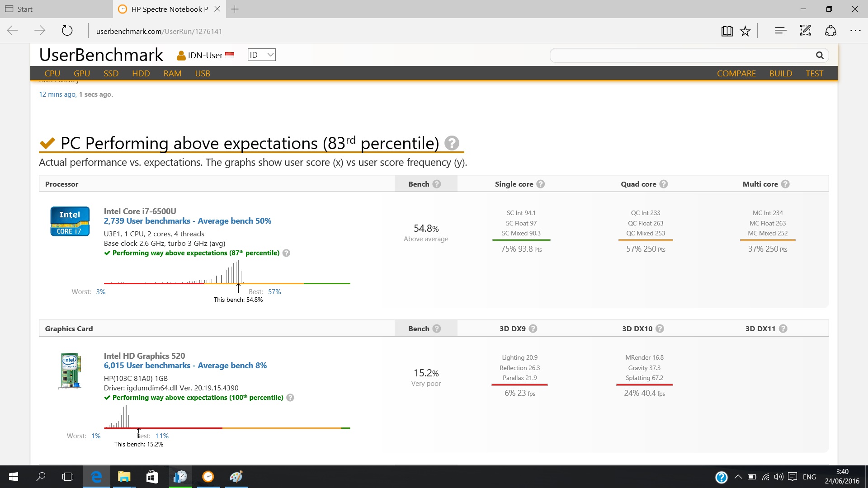Image resolution: width=868 pixels, height=488 pixels.
Task: Open the COMPARE menu item
Action: (x=736, y=74)
